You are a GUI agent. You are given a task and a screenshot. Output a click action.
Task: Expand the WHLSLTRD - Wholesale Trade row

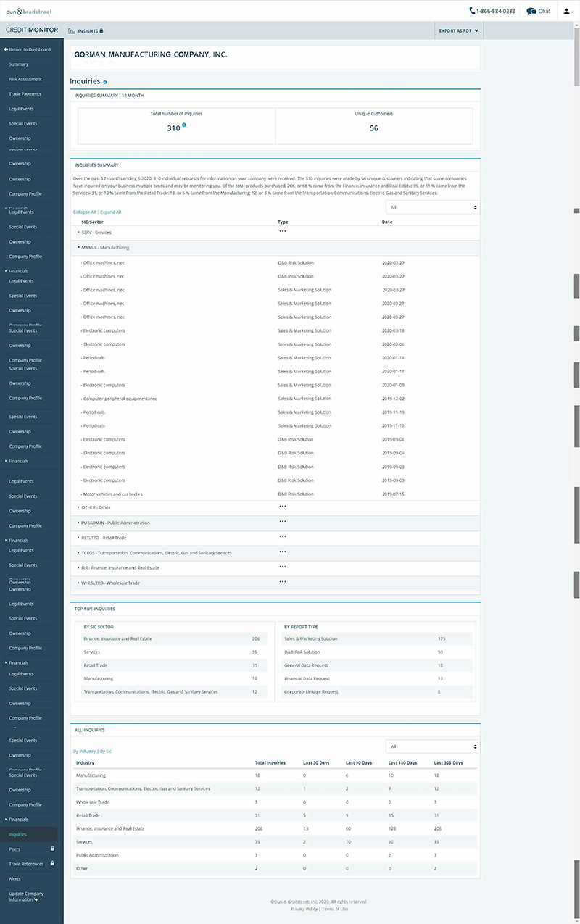275,583
